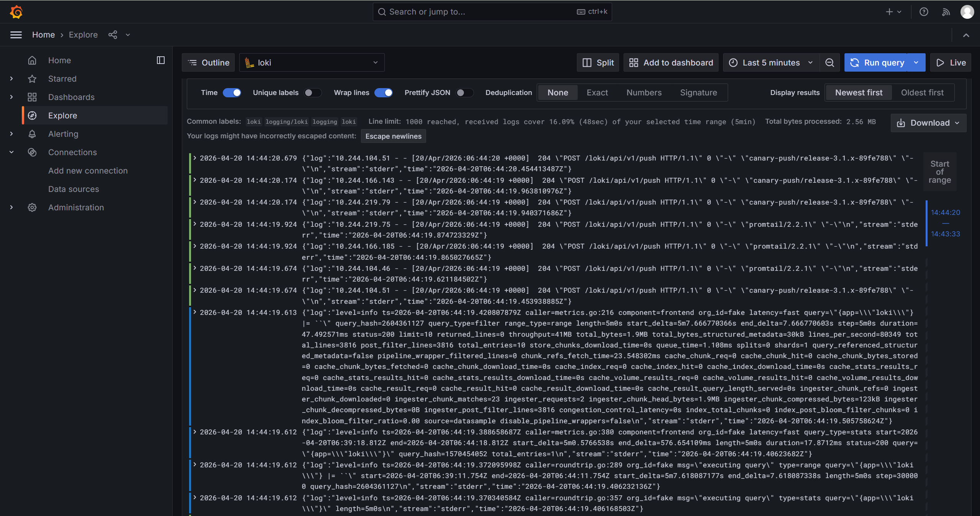The width and height of the screenshot is (980, 516).
Task: Open Starred in the sidebar
Action: pos(62,79)
